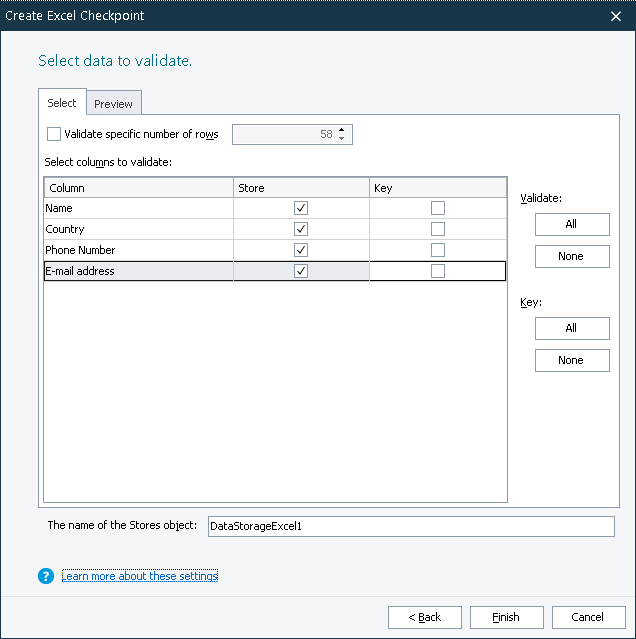The width and height of the screenshot is (636, 639).
Task: Check Key box for Phone Number row
Action: [x=437, y=250]
